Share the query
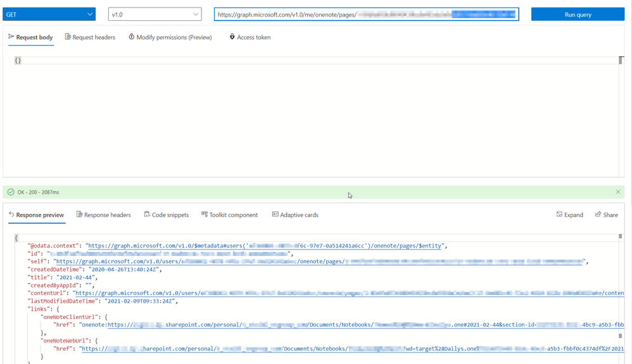632x364 pixels. [606, 215]
